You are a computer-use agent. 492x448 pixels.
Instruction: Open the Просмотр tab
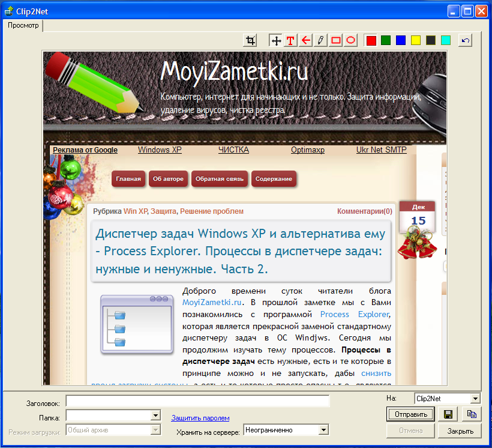point(23,25)
